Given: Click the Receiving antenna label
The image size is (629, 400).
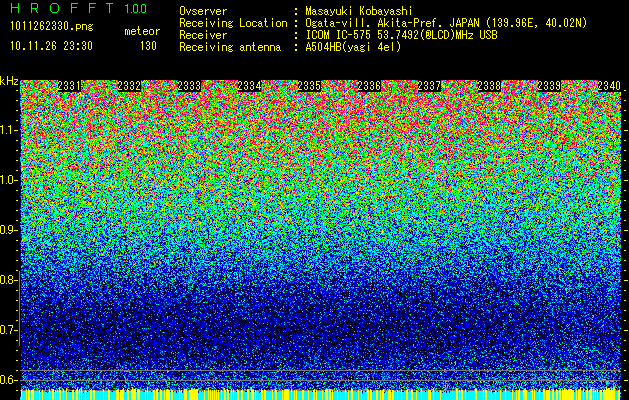Looking at the screenshot, I should click(x=230, y=47).
